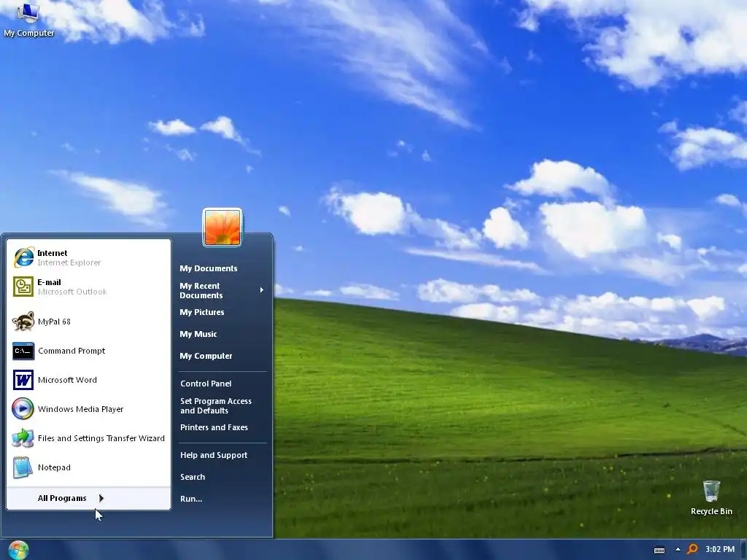Image resolution: width=747 pixels, height=560 pixels.
Task: Open Files and Settings Transfer Wizard icon
Action: click(x=23, y=438)
